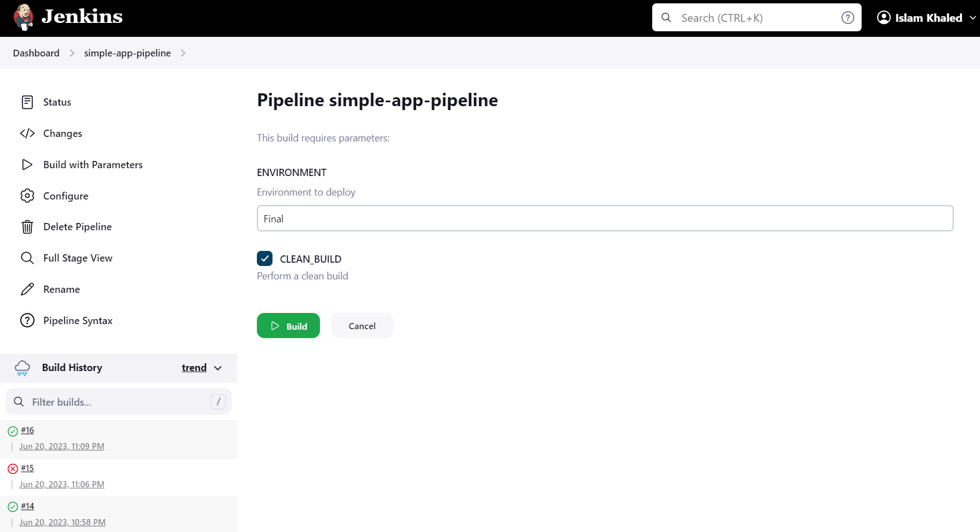980x532 pixels.
Task: Click the breadcrumb chevron after simple-app-pipeline
Action: tap(183, 53)
